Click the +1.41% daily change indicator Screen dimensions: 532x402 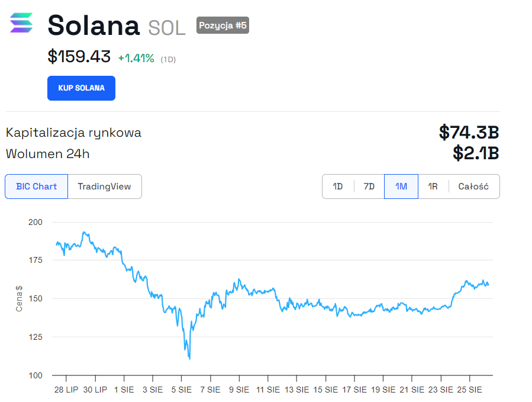pos(136,59)
